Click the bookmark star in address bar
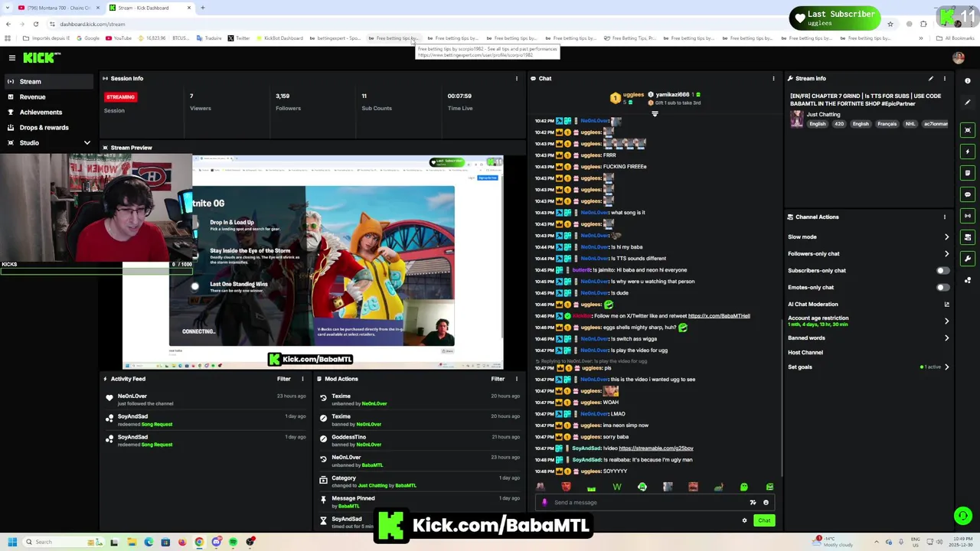This screenshot has width=980, height=551. click(890, 24)
